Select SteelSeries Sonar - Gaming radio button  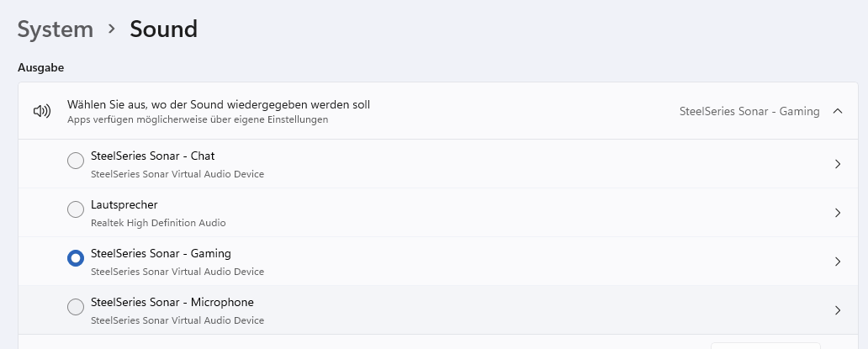coord(76,259)
